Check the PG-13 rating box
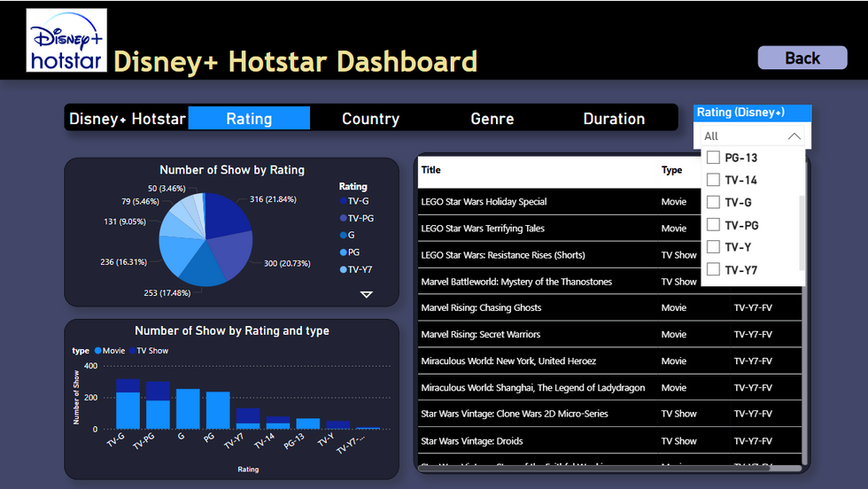 point(714,158)
